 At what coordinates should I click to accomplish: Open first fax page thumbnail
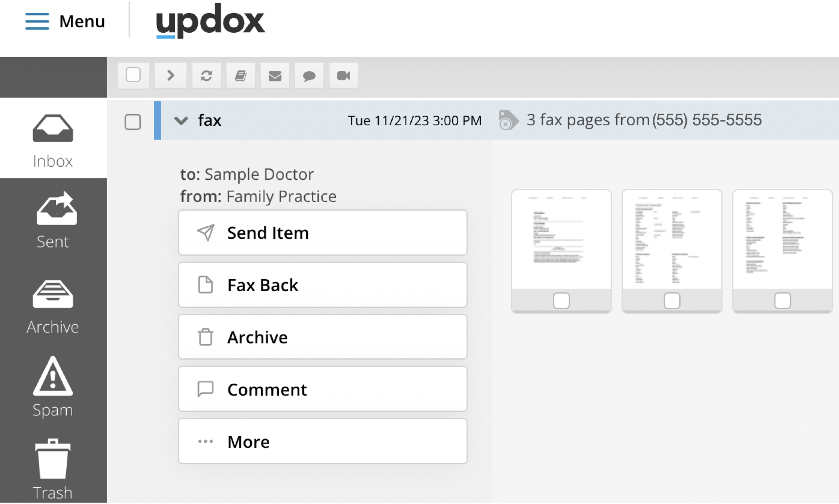pos(561,239)
